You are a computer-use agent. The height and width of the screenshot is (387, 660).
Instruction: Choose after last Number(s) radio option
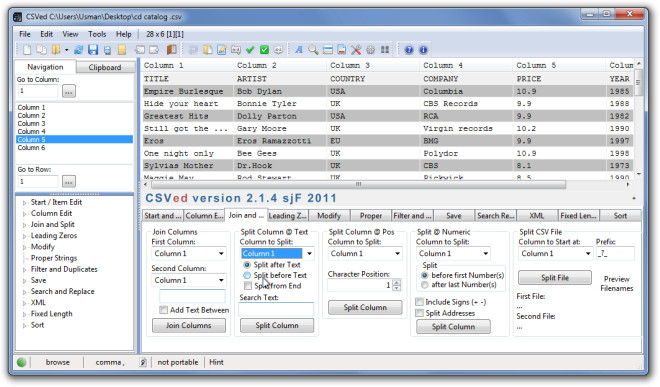click(x=424, y=285)
